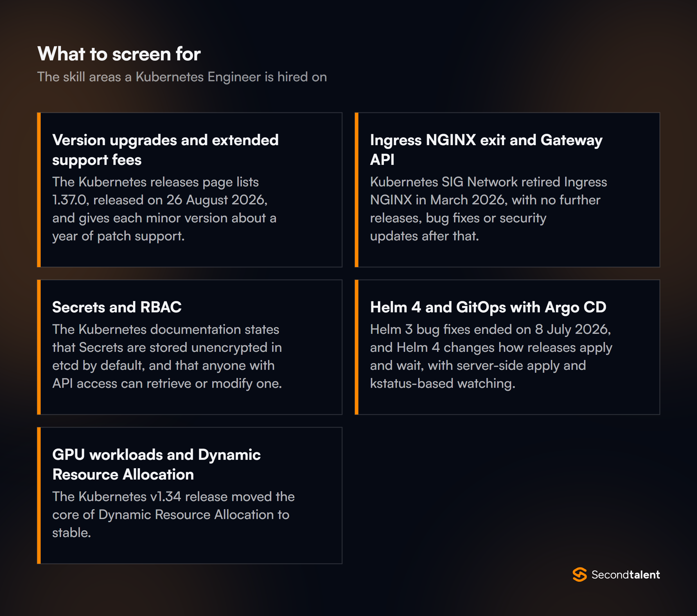
Task: Click the Helm 3 bug fixes ended paragraph
Action: pos(491,356)
